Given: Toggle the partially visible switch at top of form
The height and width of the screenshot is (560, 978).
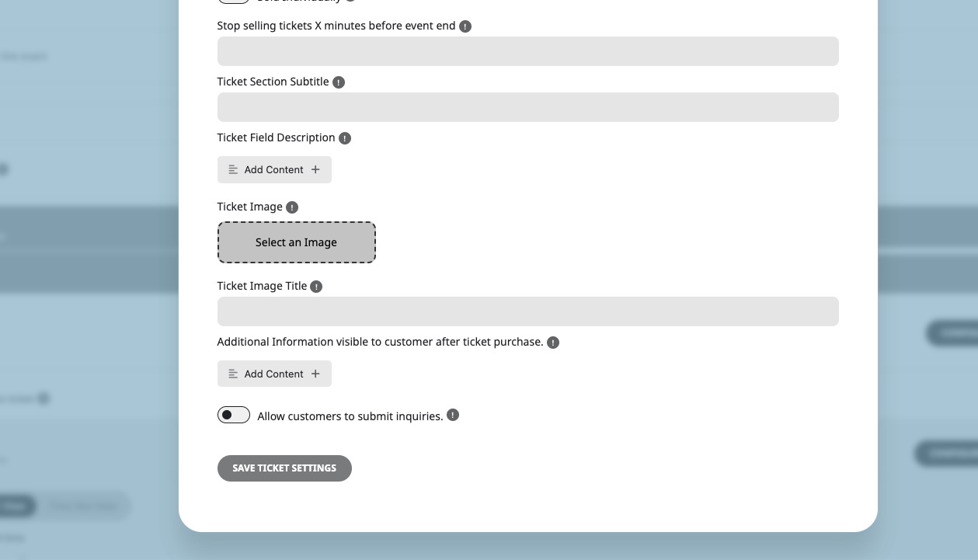Looking at the screenshot, I should [234, 2].
